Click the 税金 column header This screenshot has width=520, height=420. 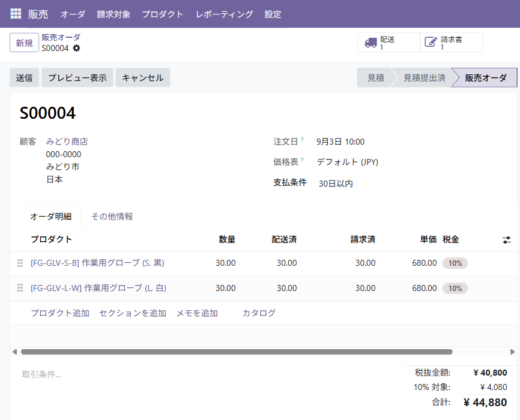click(x=451, y=239)
